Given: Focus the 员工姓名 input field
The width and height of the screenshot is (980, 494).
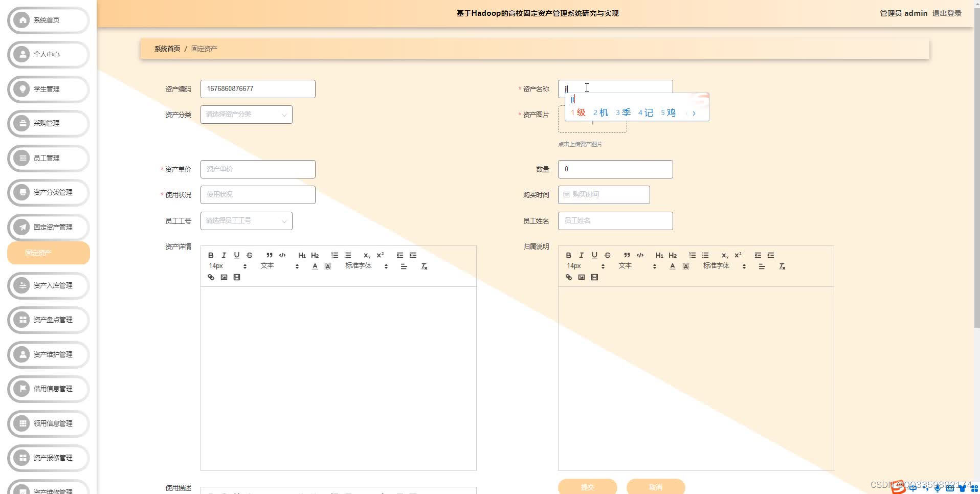Looking at the screenshot, I should 615,221.
